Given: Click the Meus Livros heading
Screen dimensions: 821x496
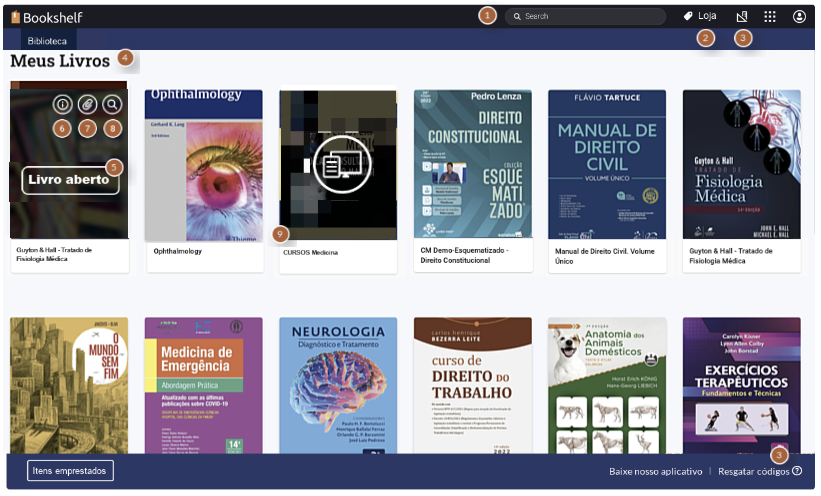Looking at the screenshot, I should pos(60,61).
